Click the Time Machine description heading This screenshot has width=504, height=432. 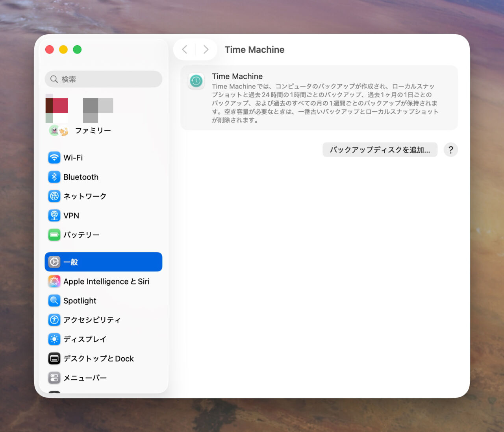click(x=237, y=76)
